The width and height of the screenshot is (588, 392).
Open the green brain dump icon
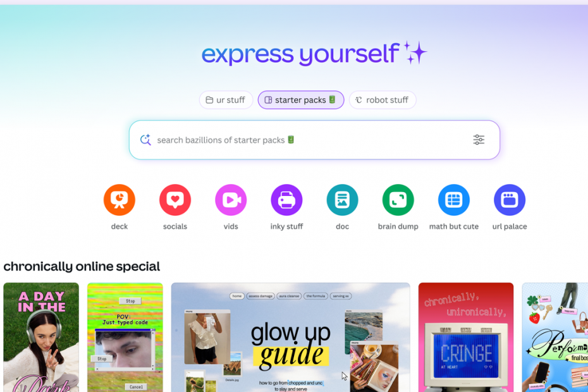tap(398, 200)
